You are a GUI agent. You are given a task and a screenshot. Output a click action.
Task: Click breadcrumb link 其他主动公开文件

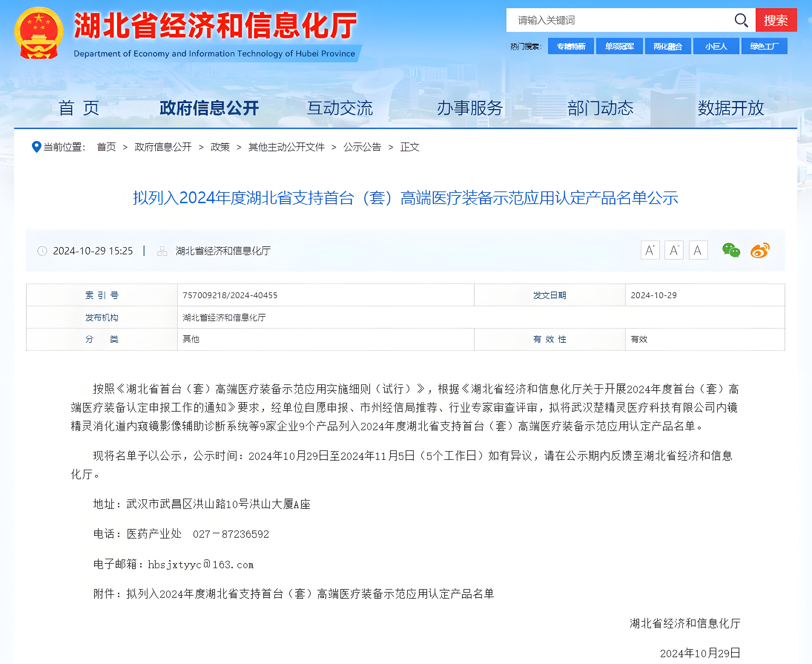pos(286,147)
